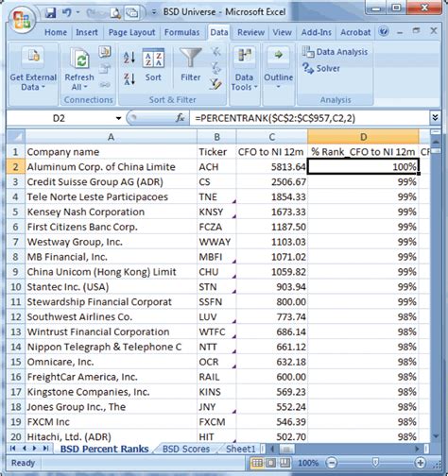Zoom out with the minus button

(x=332, y=463)
